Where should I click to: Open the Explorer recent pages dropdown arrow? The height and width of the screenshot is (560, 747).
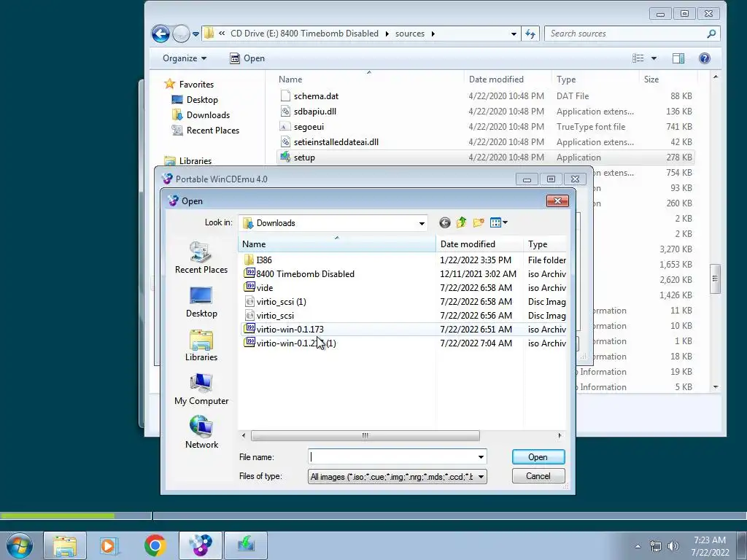[x=196, y=34]
